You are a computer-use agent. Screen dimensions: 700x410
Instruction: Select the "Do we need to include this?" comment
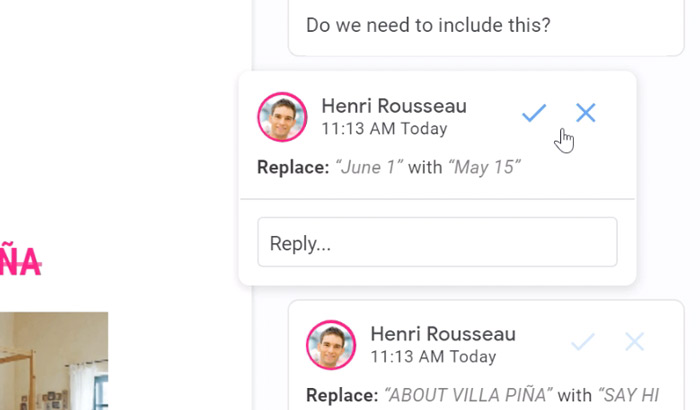(x=428, y=25)
